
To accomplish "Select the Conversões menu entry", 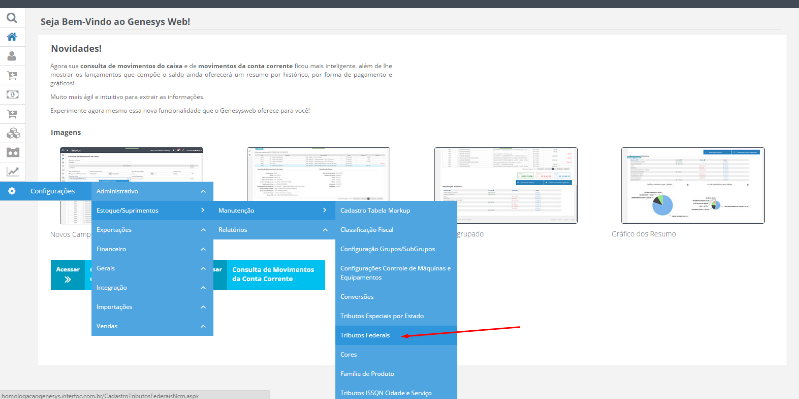I will coord(396,297).
